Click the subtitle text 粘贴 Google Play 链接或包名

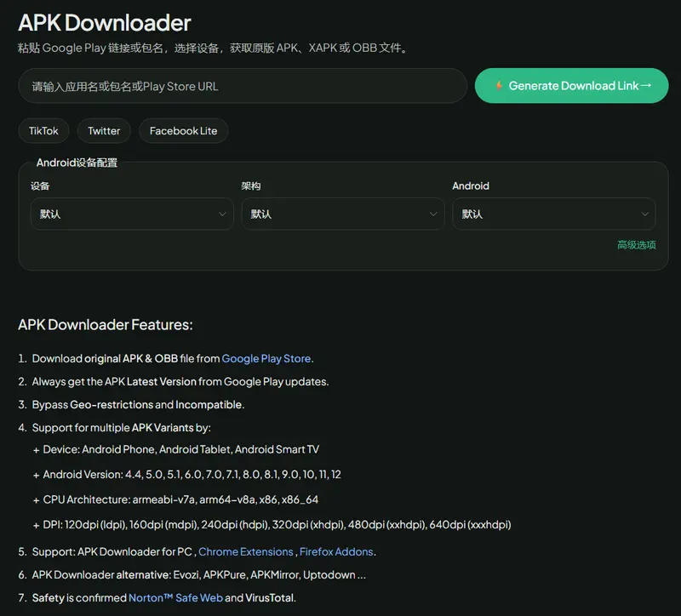[213, 48]
